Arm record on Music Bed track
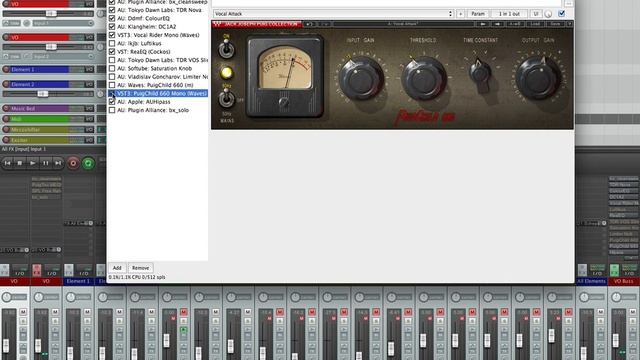The image size is (640, 360). 6,109
